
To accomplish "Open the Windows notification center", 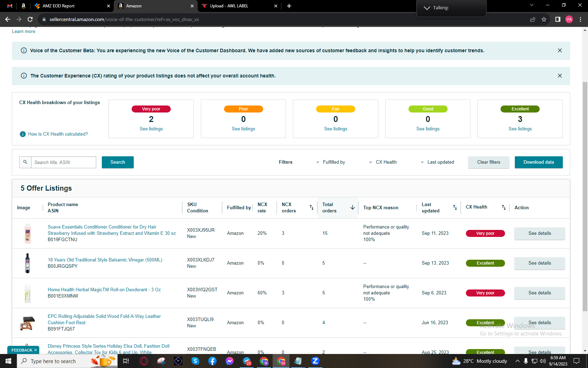I will 576,361.
